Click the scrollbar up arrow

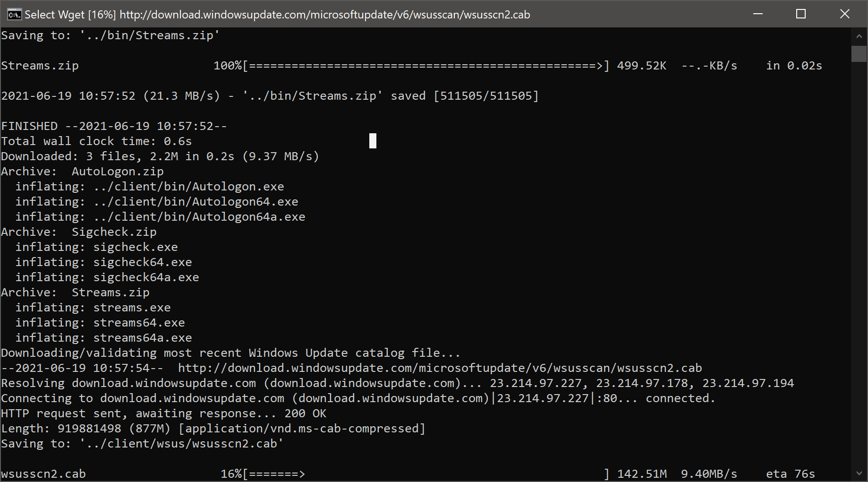pyautogui.click(x=859, y=36)
